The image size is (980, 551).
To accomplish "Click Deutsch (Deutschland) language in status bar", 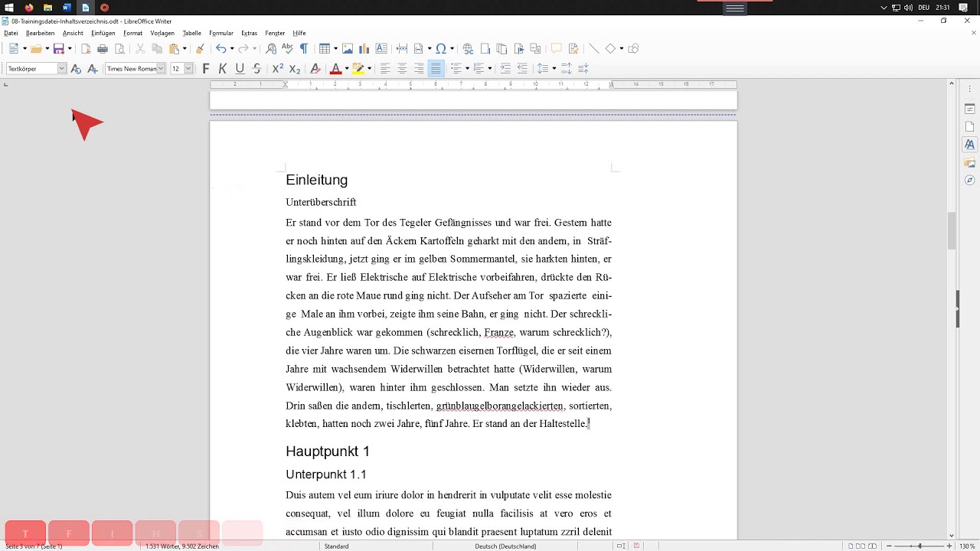I will click(x=505, y=546).
